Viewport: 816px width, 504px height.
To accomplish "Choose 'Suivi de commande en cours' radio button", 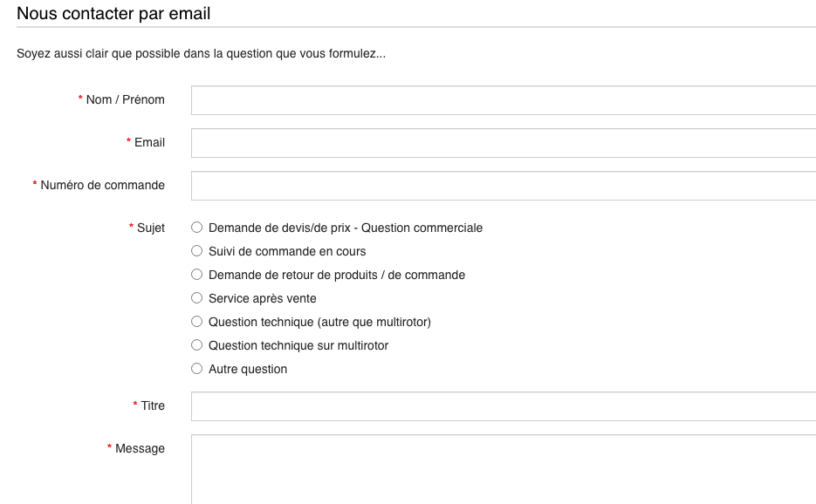I will (x=196, y=251).
